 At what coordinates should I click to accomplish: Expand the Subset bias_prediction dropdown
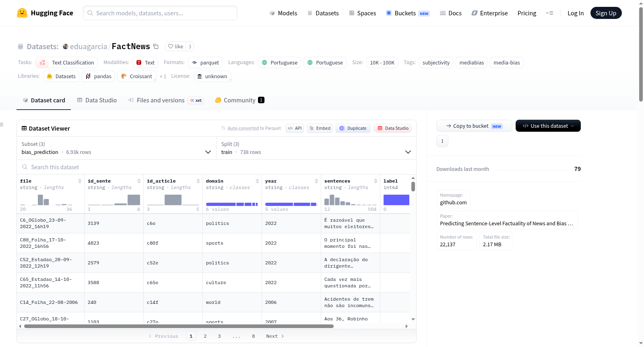(116, 148)
